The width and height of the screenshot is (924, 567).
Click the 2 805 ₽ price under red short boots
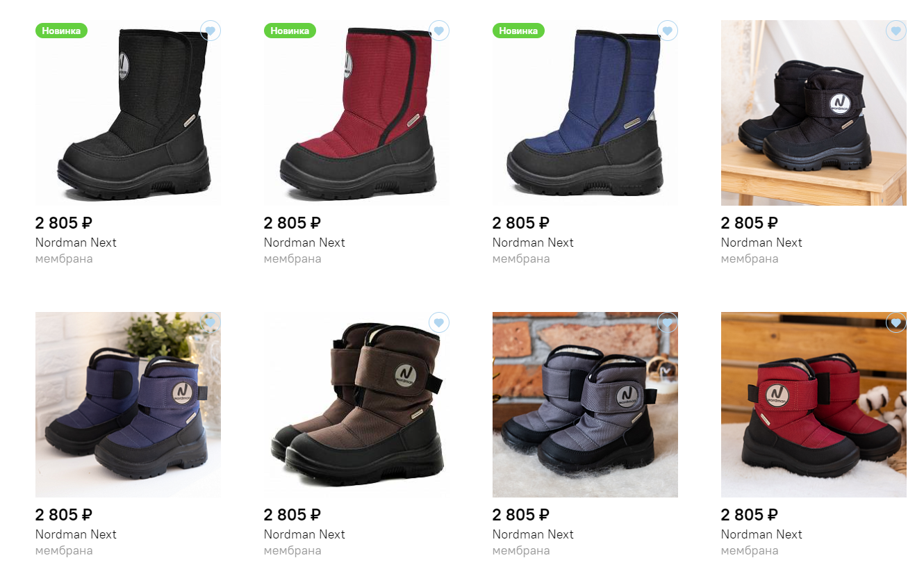coord(750,515)
